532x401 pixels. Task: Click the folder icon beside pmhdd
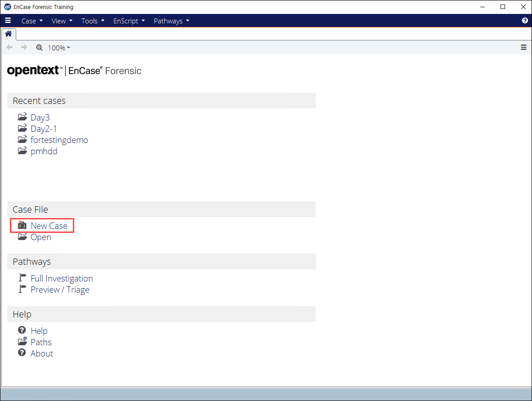tap(22, 151)
